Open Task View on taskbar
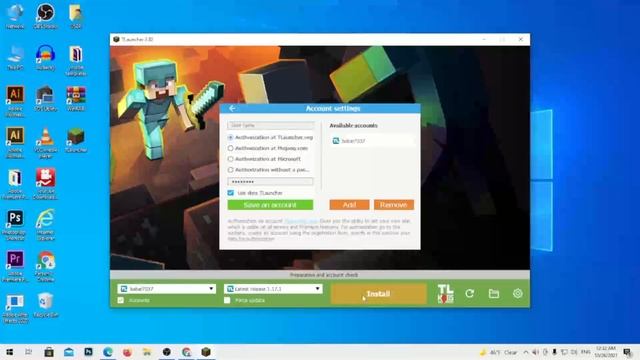This screenshot has height=360, width=640. tap(28, 352)
